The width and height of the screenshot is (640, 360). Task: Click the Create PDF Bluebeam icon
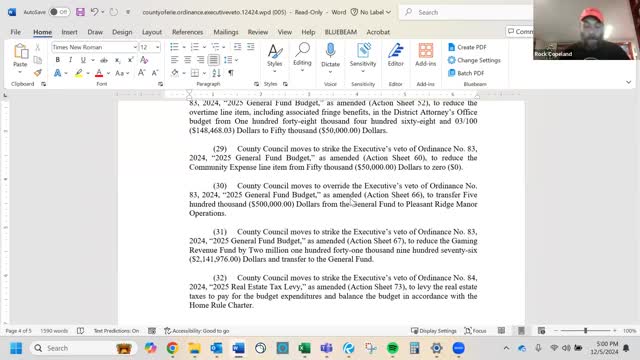[x=467, y=47]
